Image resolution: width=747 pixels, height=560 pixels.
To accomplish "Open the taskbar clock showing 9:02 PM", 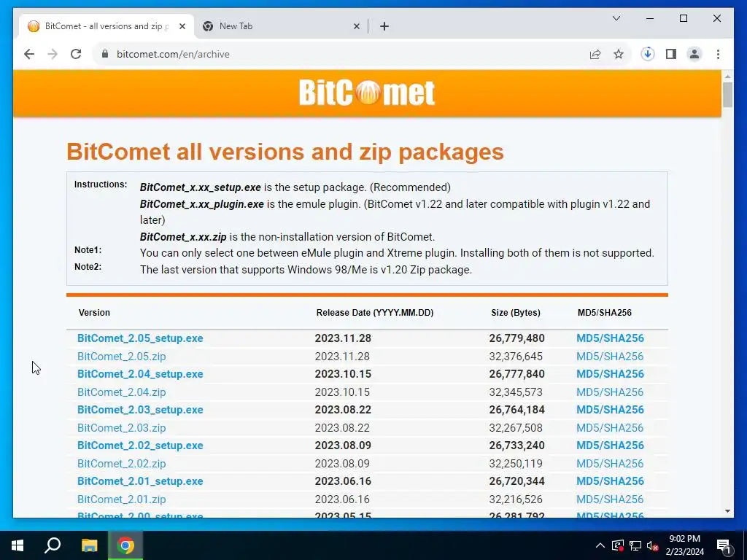I will point(684,545).
